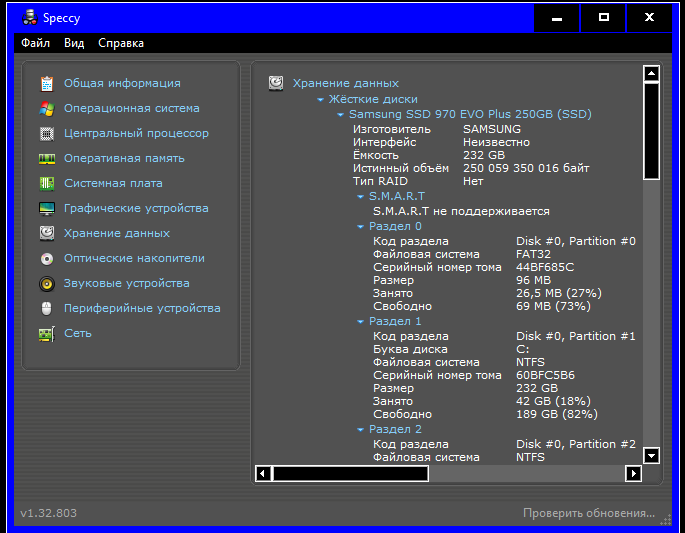This screenshot has width=685, height=533.
Task: Collapse the Раздел 1 node
Action: tap(360, 322)
